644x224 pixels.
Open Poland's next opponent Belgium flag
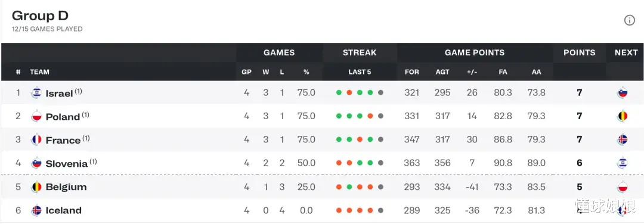[x=623, y=116]
